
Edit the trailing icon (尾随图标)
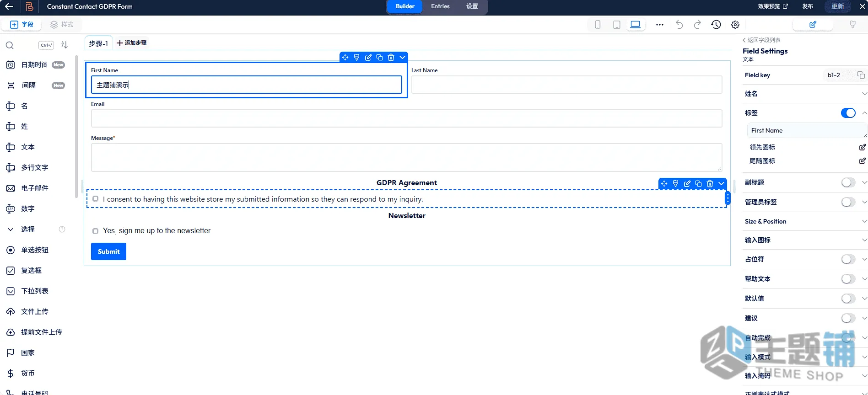862,161
